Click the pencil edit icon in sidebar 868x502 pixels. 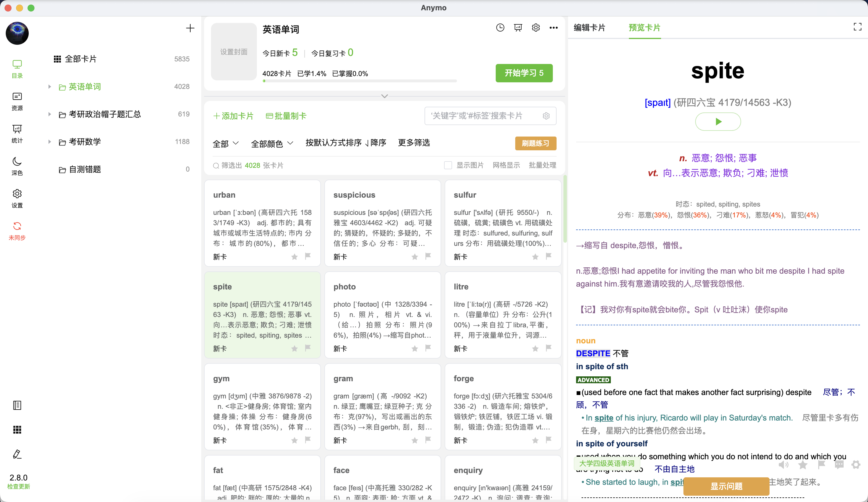[17, 454]
